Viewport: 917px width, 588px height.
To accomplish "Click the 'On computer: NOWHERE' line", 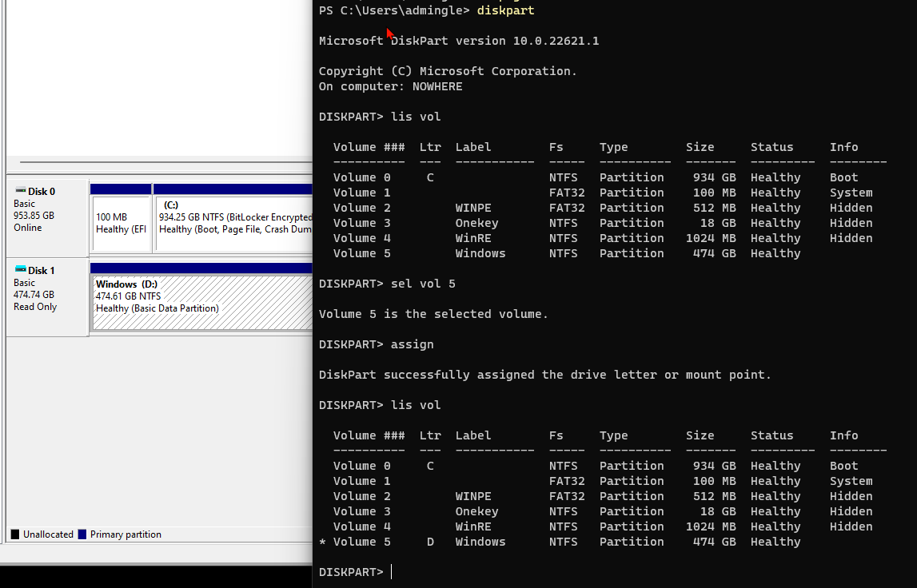I will [x=391, y=86].
